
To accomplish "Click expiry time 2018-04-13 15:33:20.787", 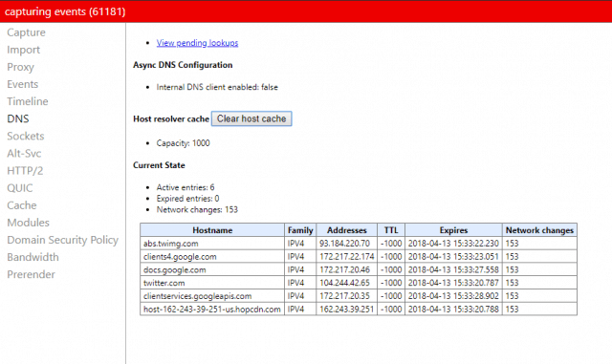I will pyautogui.click(x=453, y=283).
